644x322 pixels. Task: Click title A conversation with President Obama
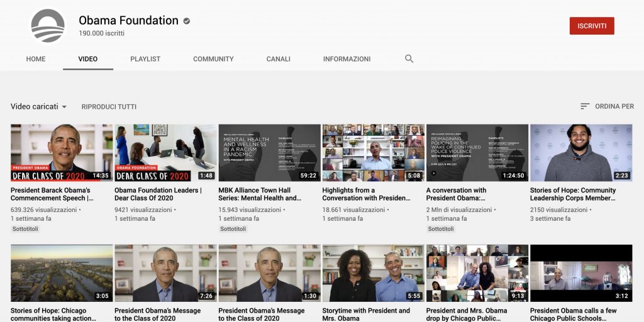457,194
